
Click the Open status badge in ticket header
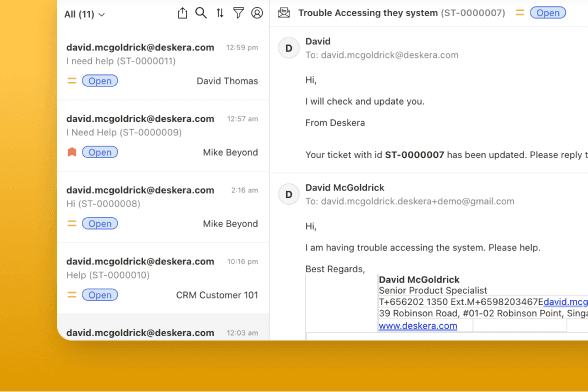(548, 13)
